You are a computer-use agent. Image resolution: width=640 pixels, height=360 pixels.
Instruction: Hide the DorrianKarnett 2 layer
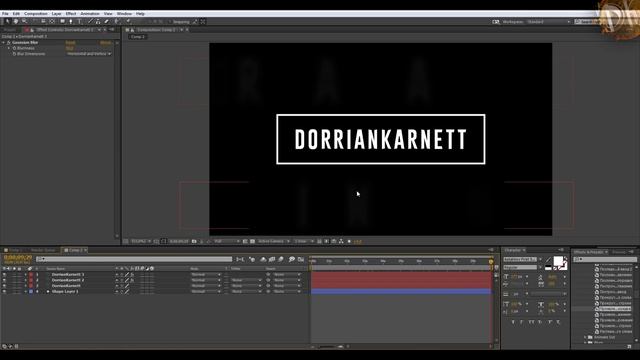[4, 280]
